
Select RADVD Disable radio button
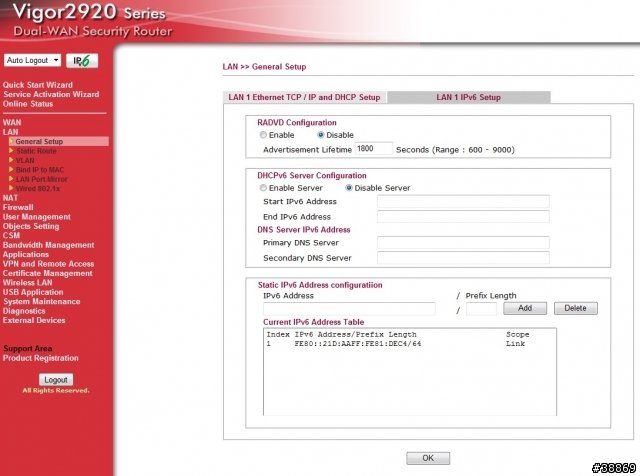[x=321, y=135]
